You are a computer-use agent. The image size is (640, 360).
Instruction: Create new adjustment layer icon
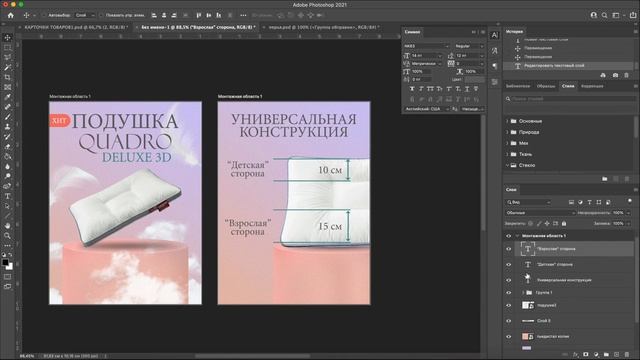596,355
